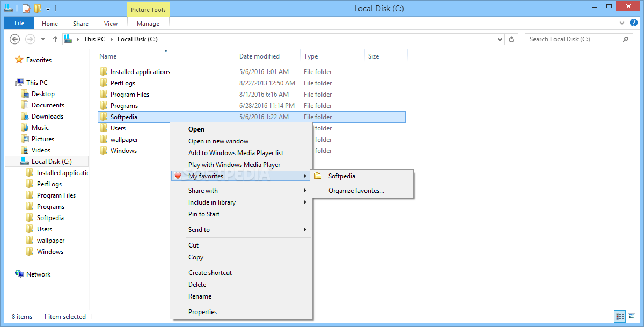Click the Music folder icon in sidebar
This screenshot has width=644, height=327.
pos(25,128)
